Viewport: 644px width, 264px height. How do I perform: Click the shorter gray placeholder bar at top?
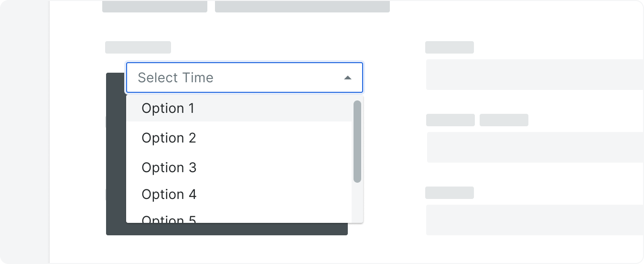click(x=155, y=6)
